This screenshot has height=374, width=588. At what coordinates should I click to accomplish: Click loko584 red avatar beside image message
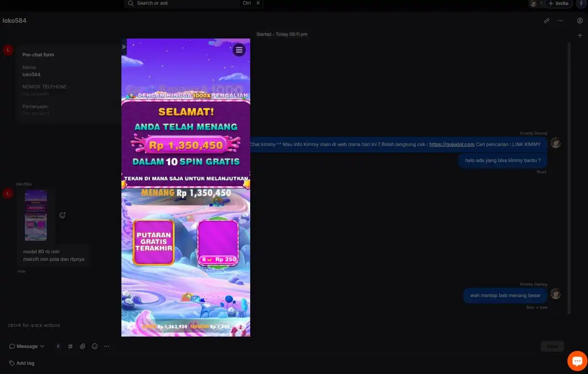(x=8, y=194)
